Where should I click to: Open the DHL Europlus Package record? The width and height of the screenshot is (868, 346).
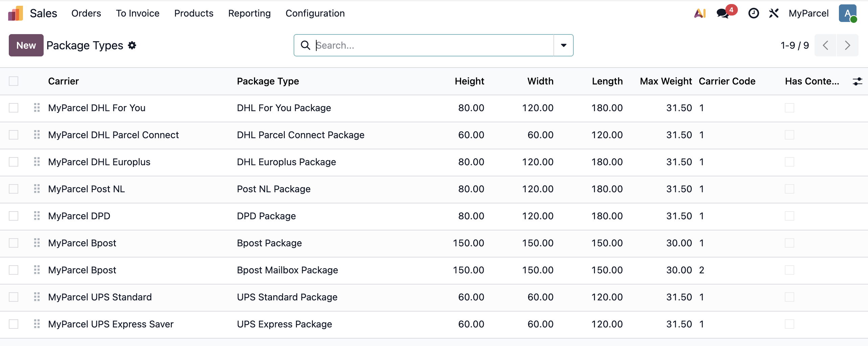[x=287, y=162]
